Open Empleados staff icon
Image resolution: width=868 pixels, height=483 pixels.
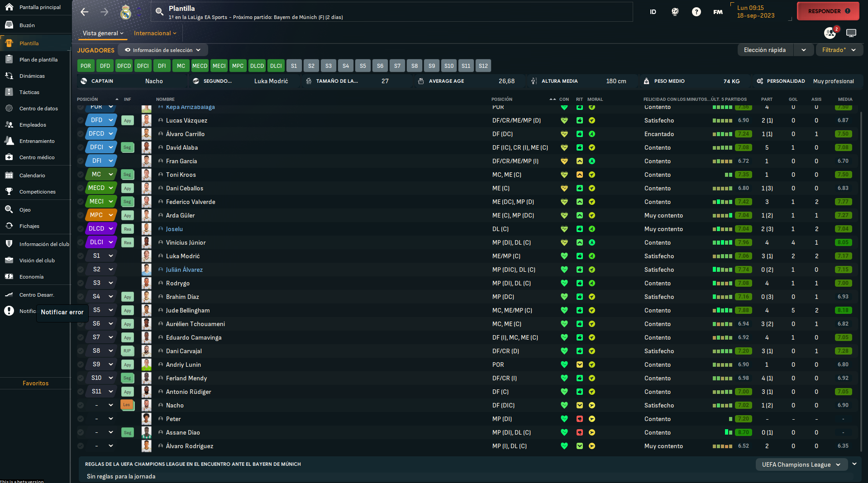click(x=9, y=125)
